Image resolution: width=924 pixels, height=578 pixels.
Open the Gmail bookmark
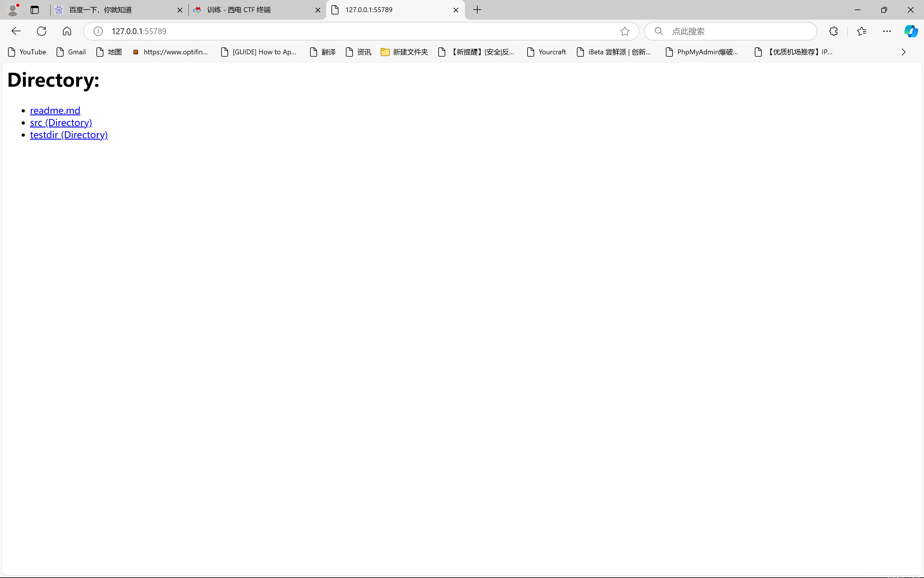tap(71, 52)
